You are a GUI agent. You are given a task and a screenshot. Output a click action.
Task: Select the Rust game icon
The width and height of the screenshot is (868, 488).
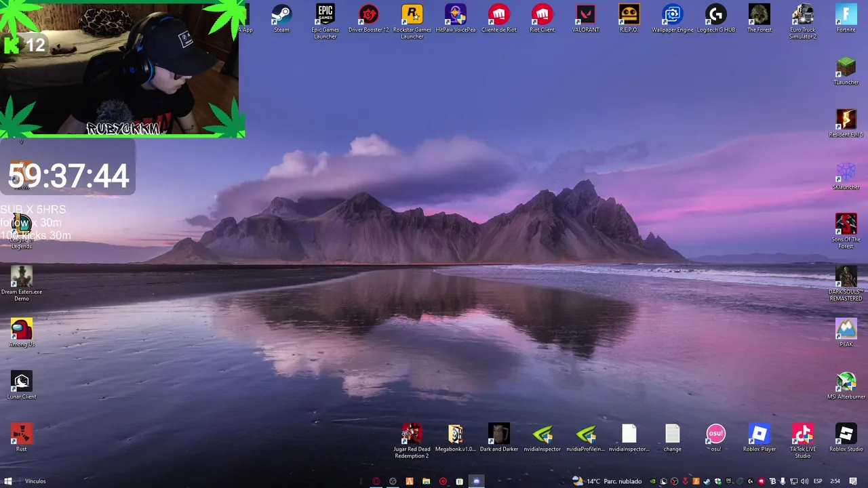tap(22, 437)
